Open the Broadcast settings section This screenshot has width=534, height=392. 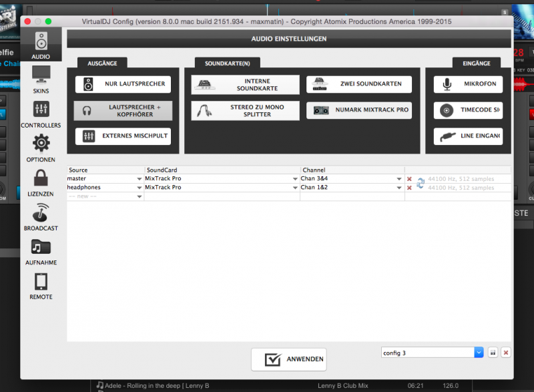pos(41,217)
